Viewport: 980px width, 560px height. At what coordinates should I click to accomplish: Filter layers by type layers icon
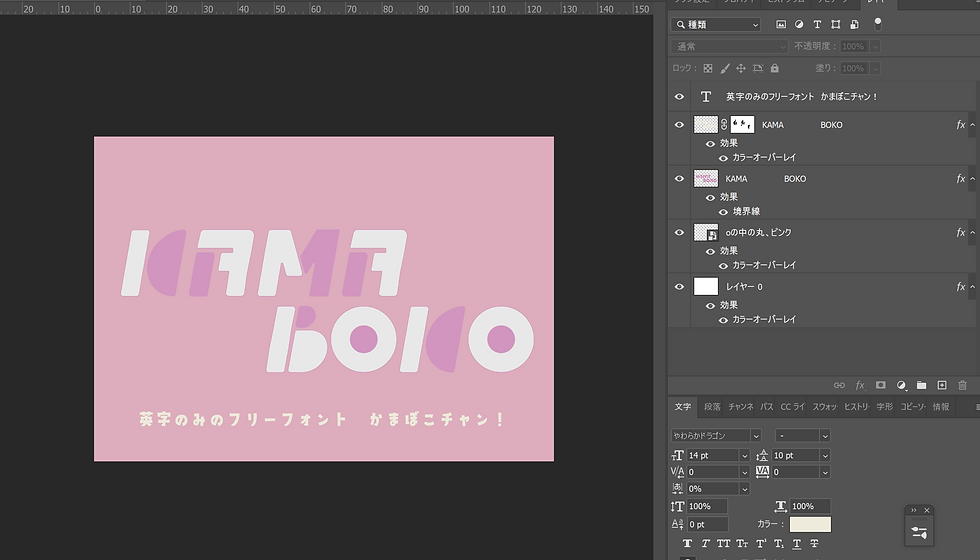tap(817, 24)
